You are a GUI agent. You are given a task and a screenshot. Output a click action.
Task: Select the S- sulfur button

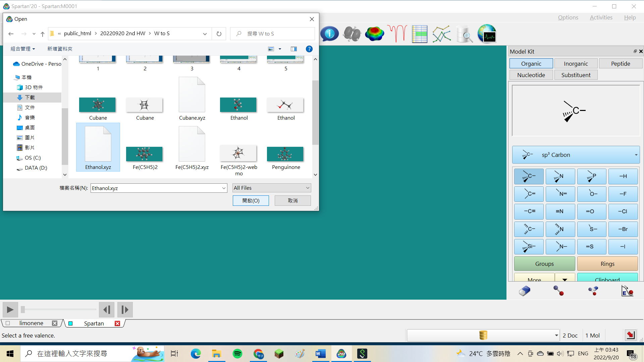click(592, 229)
